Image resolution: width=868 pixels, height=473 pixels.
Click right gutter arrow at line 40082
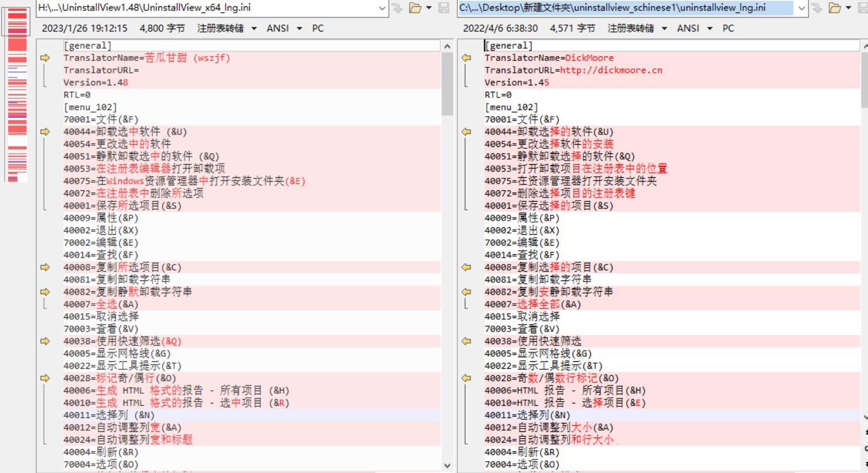pyautogui.click(x=466, y=292)
